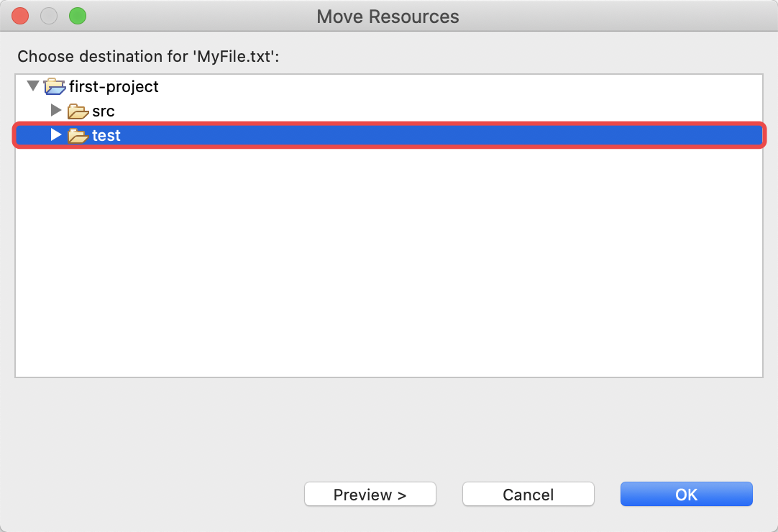
Task: Select the test folder name text
Action: click(106, 135)
